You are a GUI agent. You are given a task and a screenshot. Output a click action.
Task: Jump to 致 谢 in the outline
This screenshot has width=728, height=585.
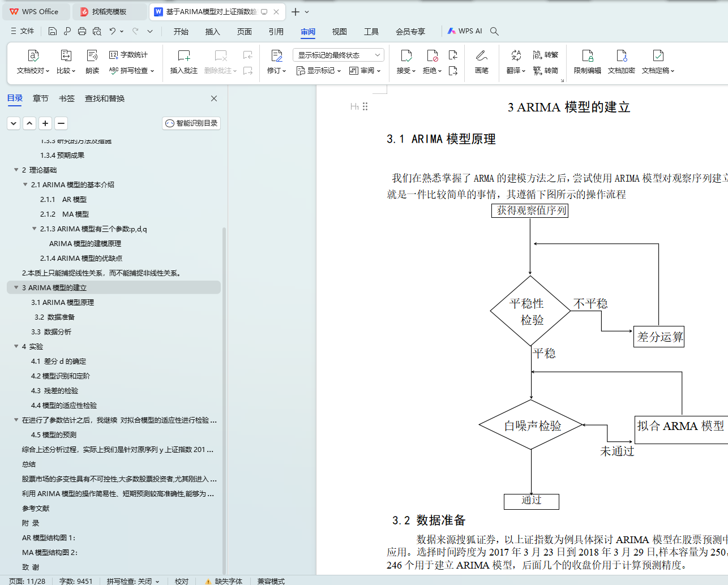point(31,567)
